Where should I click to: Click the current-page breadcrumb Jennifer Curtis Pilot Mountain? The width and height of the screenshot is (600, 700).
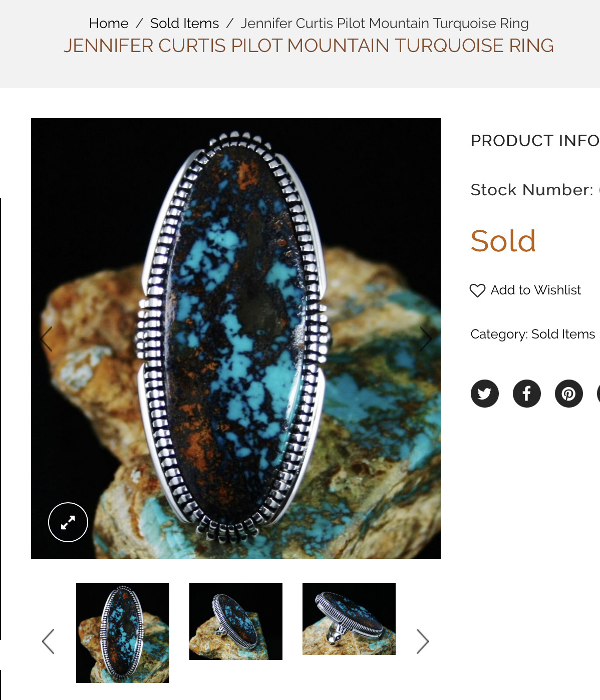coord(385,24)
